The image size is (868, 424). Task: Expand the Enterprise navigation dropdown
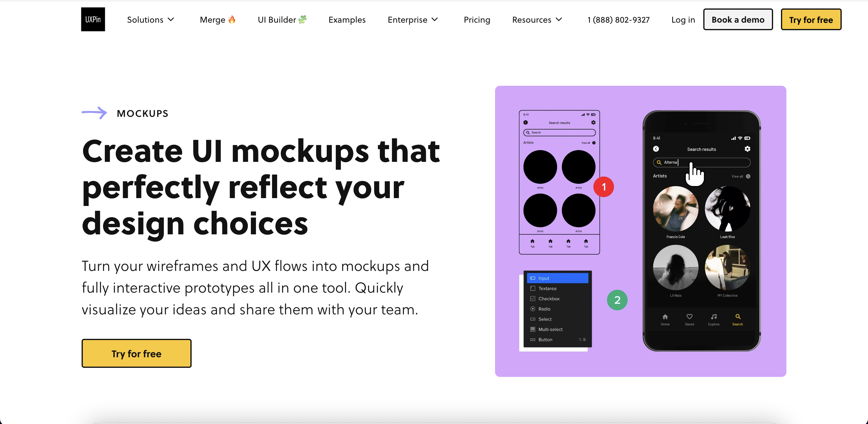414,19
